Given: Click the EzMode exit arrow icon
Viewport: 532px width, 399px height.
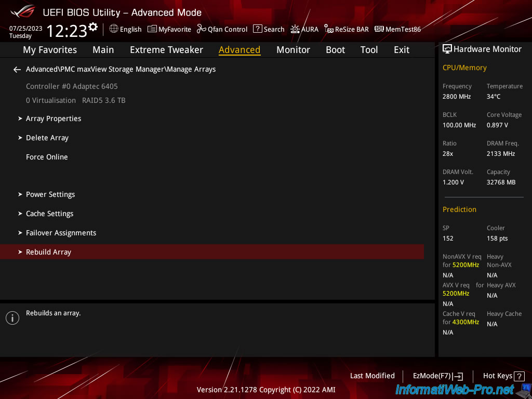Looking at the screenshot, I should [458, 376].
